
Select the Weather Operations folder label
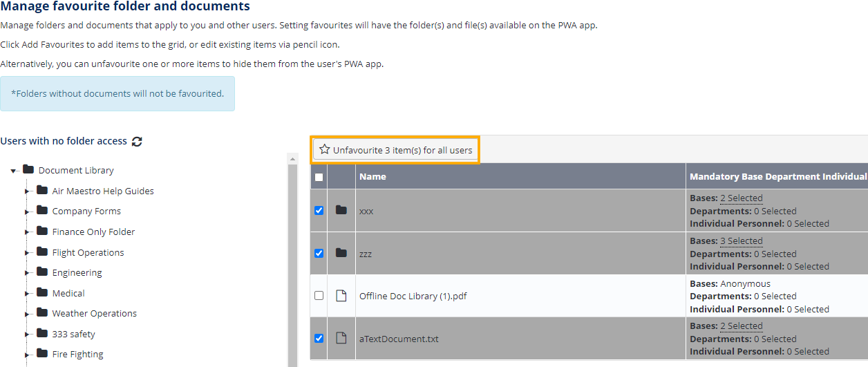click(x=94, y=314)
